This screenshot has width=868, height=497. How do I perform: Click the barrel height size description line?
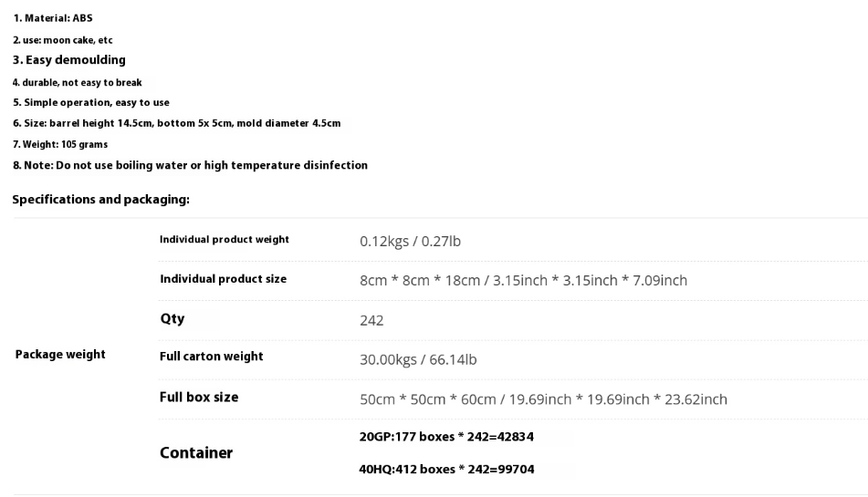tap(177, 123)
